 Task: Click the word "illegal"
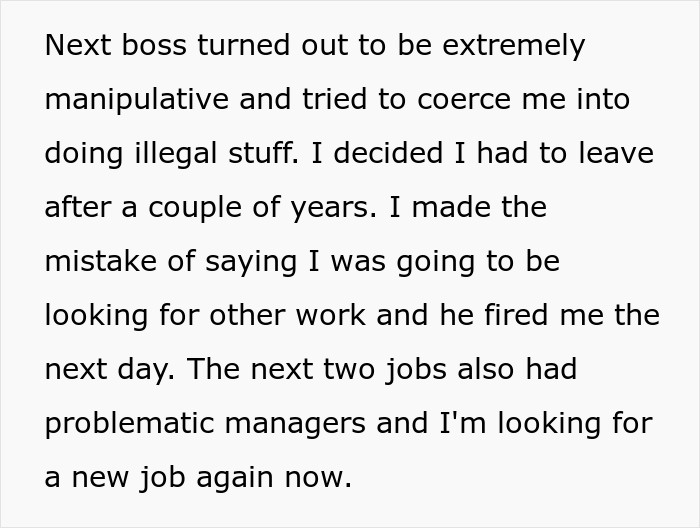[x=176, y=154]
